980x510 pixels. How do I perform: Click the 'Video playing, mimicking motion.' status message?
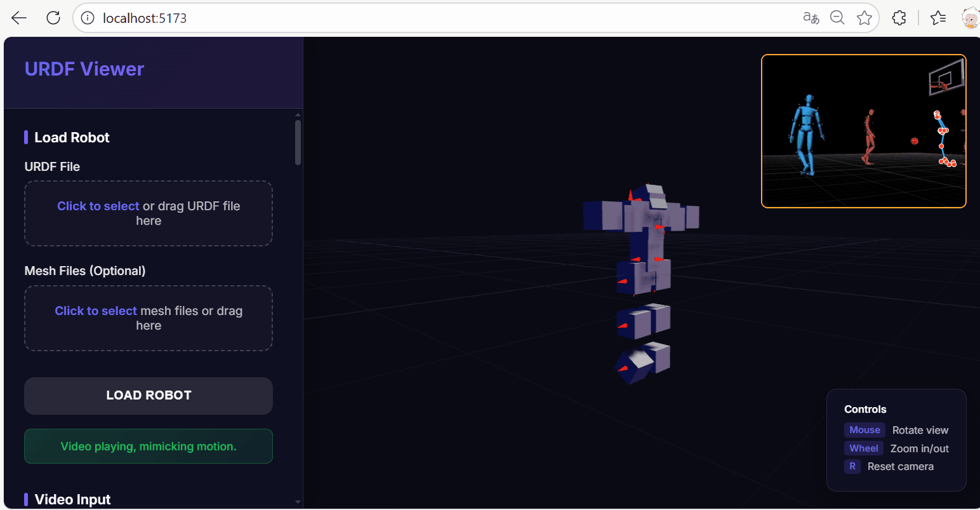click(149, 446)
